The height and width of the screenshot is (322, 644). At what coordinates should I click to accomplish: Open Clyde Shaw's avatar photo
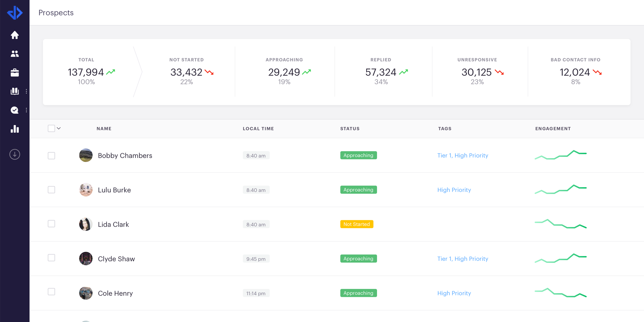(86, 259)
